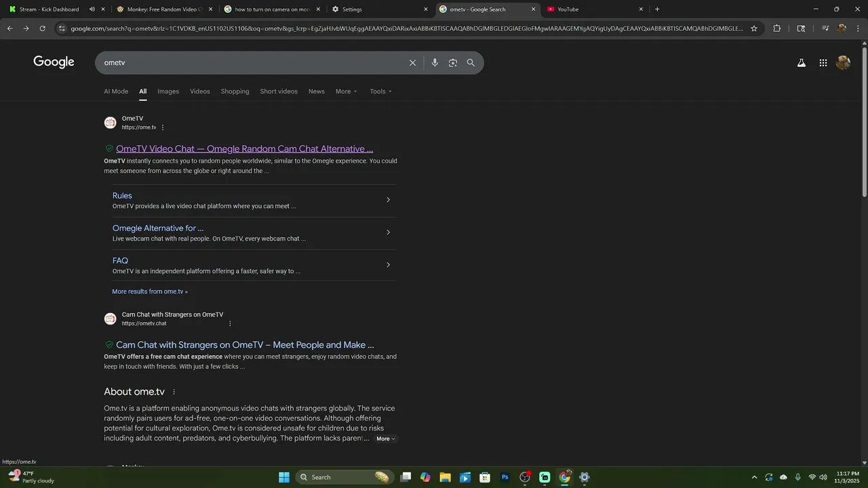The height and width of the screenshot is (488, 868).
Task: Expand About ome.tv text with More
Action: coord(386,439)
